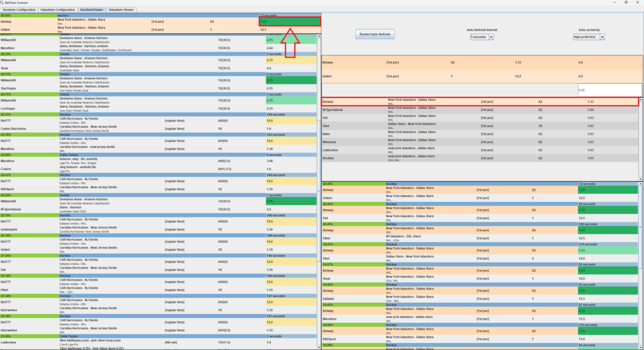Select the BFSportsbook Aiava - Hartono row
The image size is (644, 350).
[158, 210]
